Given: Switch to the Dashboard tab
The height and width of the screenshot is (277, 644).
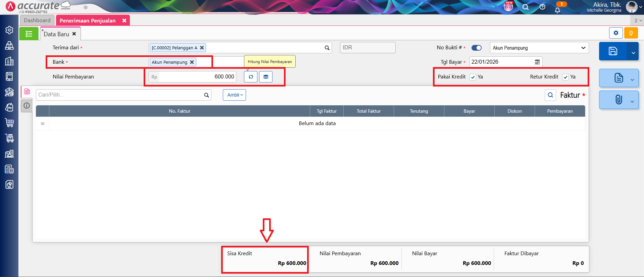Looking at the screenshot, I should [37, 20].
